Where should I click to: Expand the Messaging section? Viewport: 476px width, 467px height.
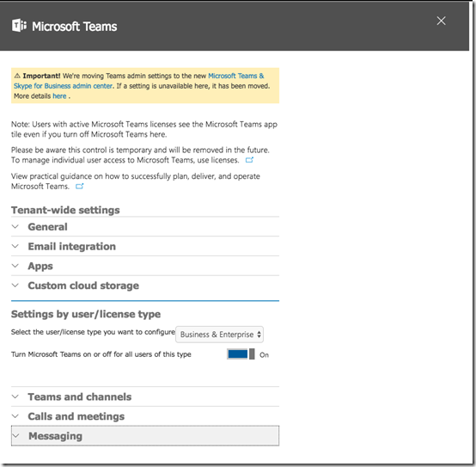pyautogui.click(x=145, y=436)
